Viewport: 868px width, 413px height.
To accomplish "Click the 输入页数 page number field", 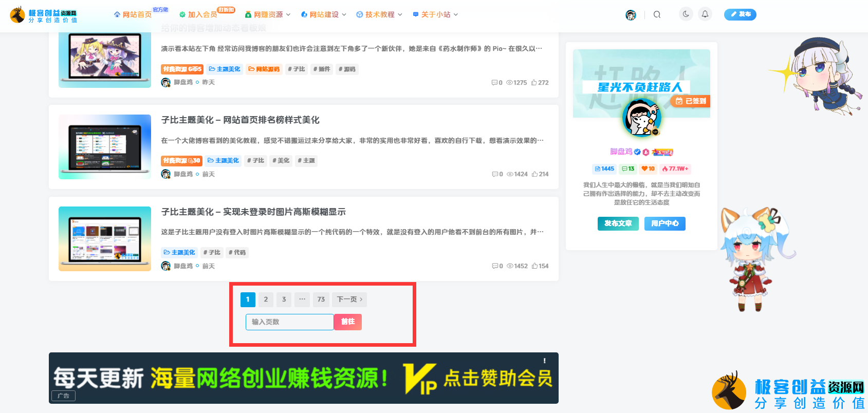I will point(290,322).
